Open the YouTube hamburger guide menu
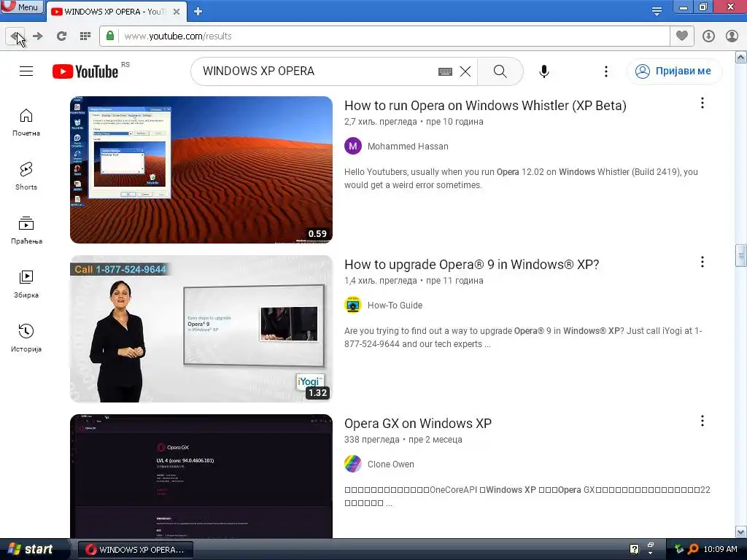The height and width of the screenshot is (560, 747). (26, 71)
